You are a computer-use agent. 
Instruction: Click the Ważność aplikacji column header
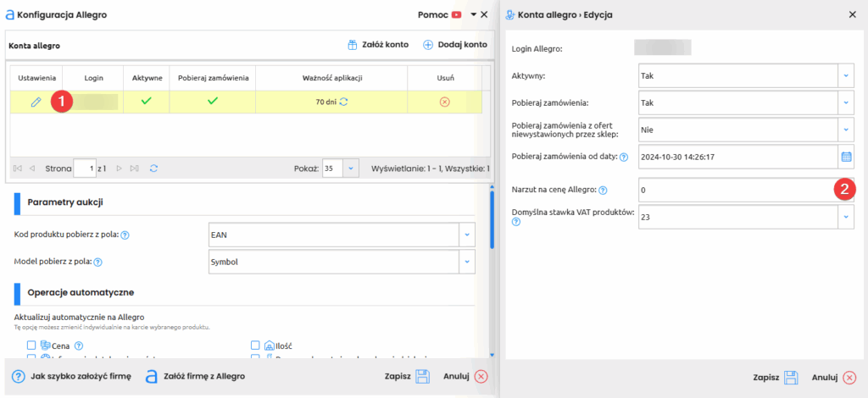pyautogui.click(x=331, y=78)
